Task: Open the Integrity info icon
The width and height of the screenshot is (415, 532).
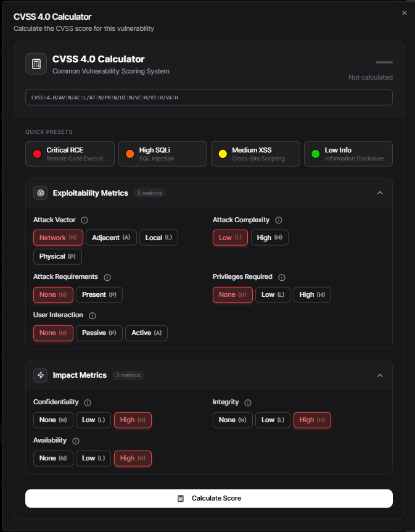Action: click(248, 403)
